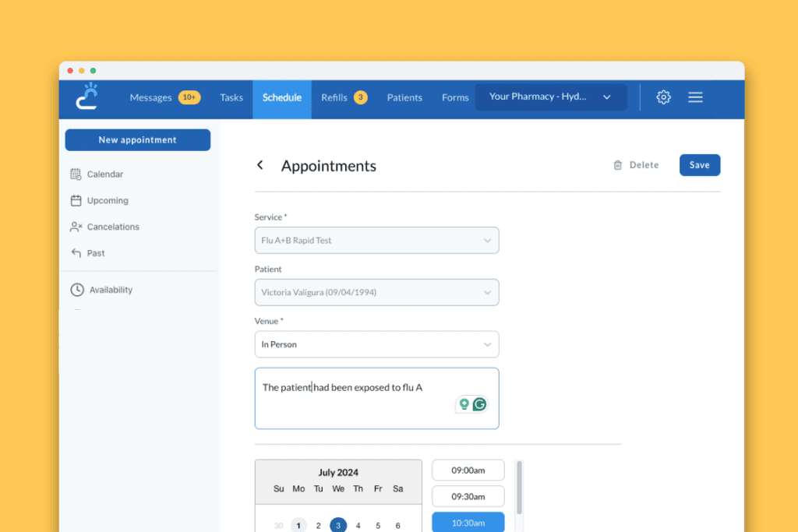Open the Venue dropdown In Person
Screen dimensions: 798x532
(x=376, y=344)
